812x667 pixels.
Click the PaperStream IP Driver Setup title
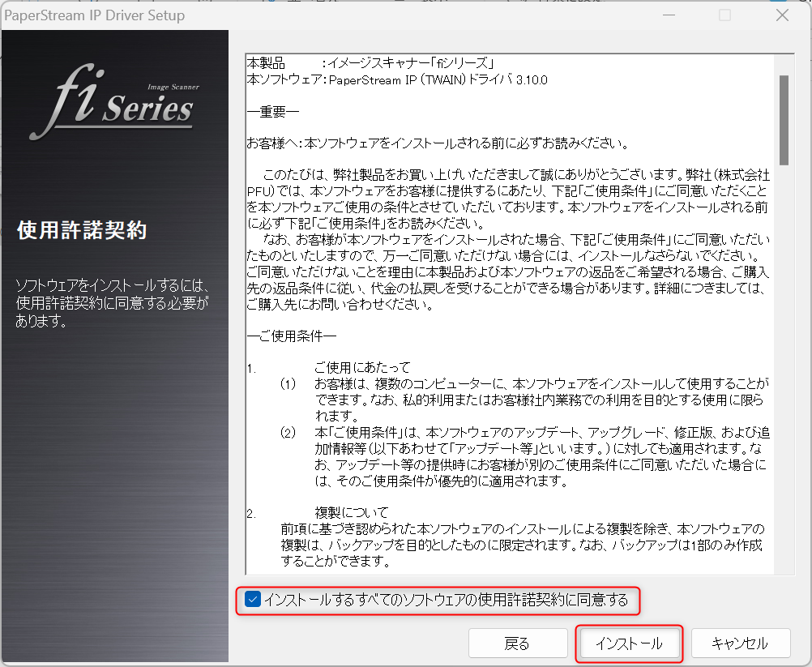[94, 15]
